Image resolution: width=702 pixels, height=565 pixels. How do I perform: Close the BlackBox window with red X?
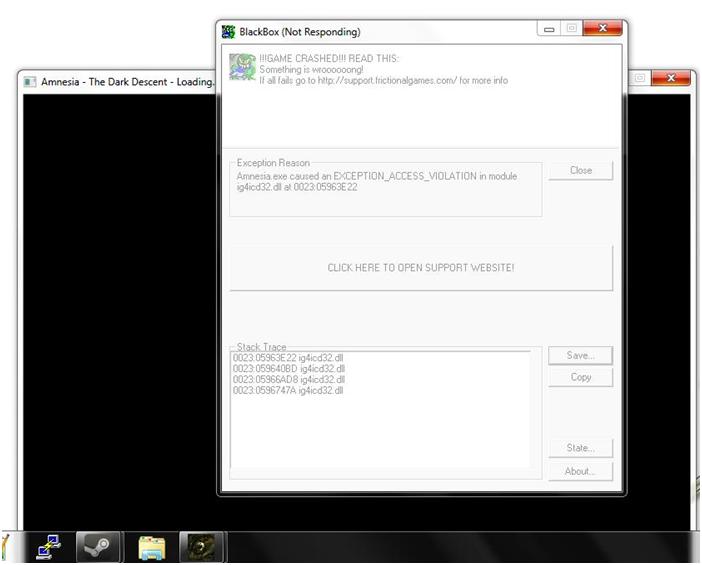coord(603,28)
